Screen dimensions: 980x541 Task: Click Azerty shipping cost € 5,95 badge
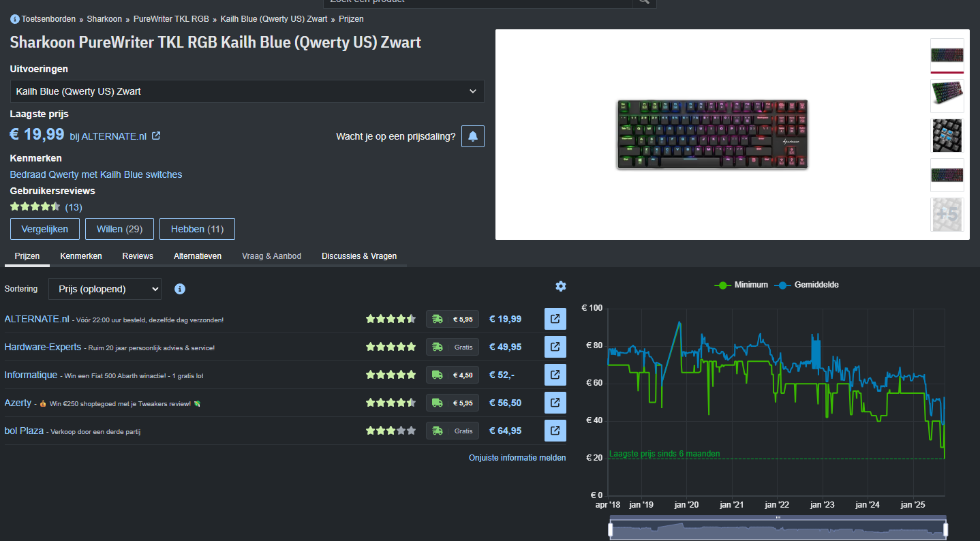pyautogui.click(x=453, y=403)
